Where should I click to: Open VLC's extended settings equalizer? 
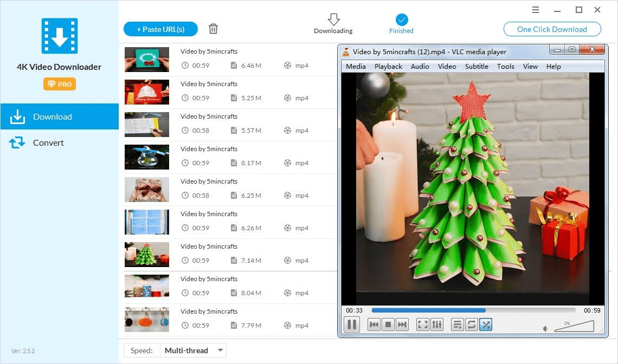pyautogui.click(x=437, y=323)
